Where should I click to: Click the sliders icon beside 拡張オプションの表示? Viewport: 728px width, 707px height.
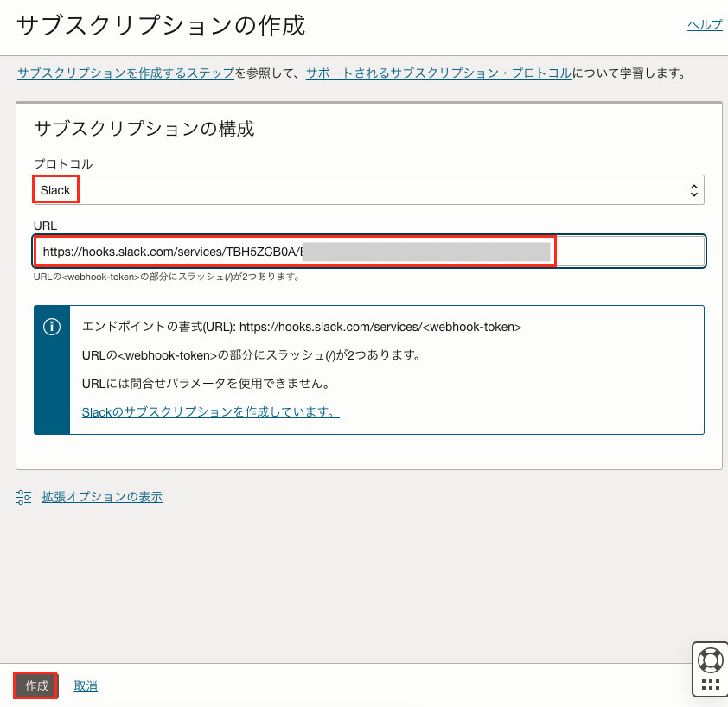point(24,497)
